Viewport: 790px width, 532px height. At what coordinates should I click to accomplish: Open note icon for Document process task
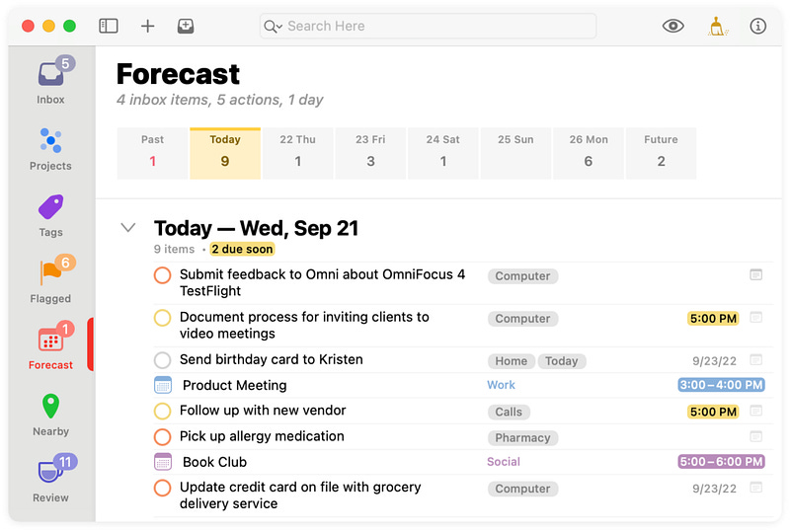[x=755, y=318]
